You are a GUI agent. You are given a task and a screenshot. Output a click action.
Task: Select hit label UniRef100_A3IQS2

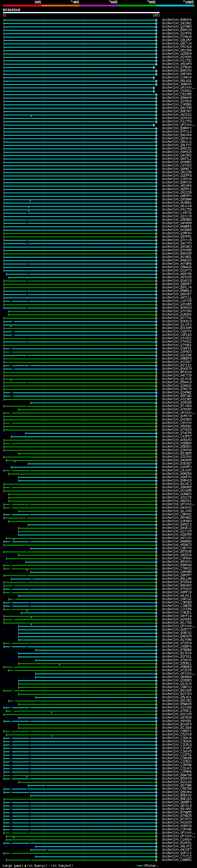tap(176, 338)
